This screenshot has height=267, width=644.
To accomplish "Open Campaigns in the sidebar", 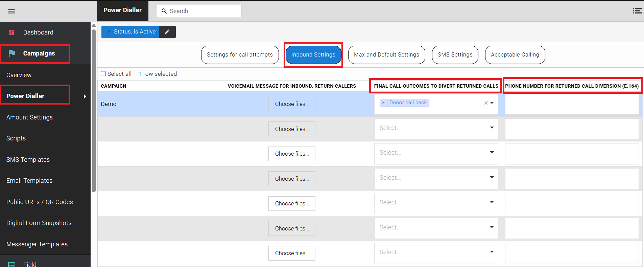I will pos(39,53).
